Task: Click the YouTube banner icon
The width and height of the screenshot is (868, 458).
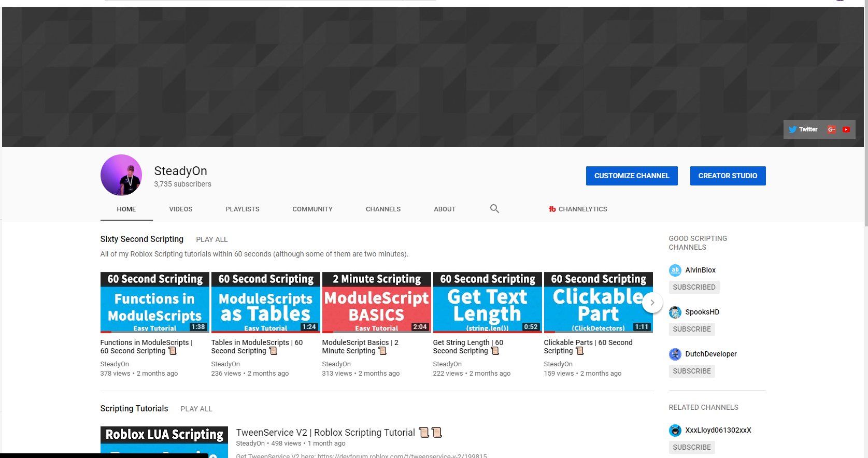Action: pos(846,130)
